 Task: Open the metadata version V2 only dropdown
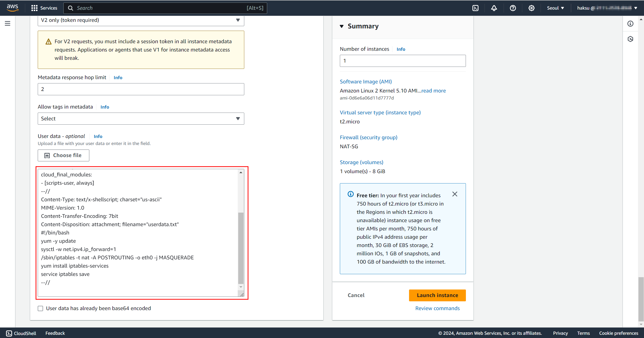pos(141,20)
